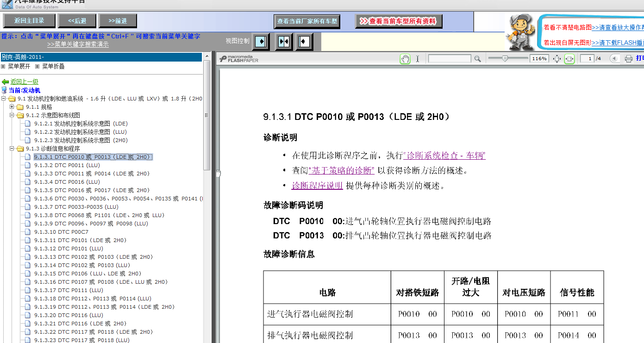The image size is (644, 343).
Task: Open 9.1.3.2 DTC P0011 (LLU)
Action: (67, 165)
